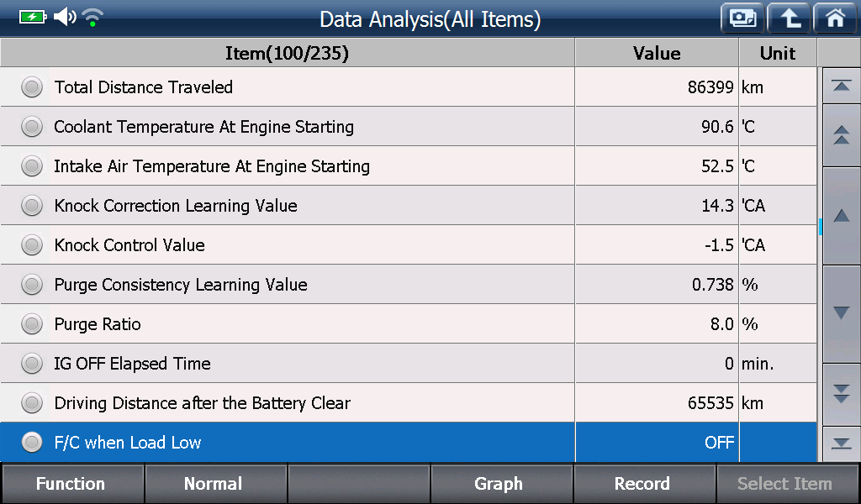This screenshot has height=504, width=861.
Task: Select Purge Consistency Learning Value row
Action: click(409, 285)
